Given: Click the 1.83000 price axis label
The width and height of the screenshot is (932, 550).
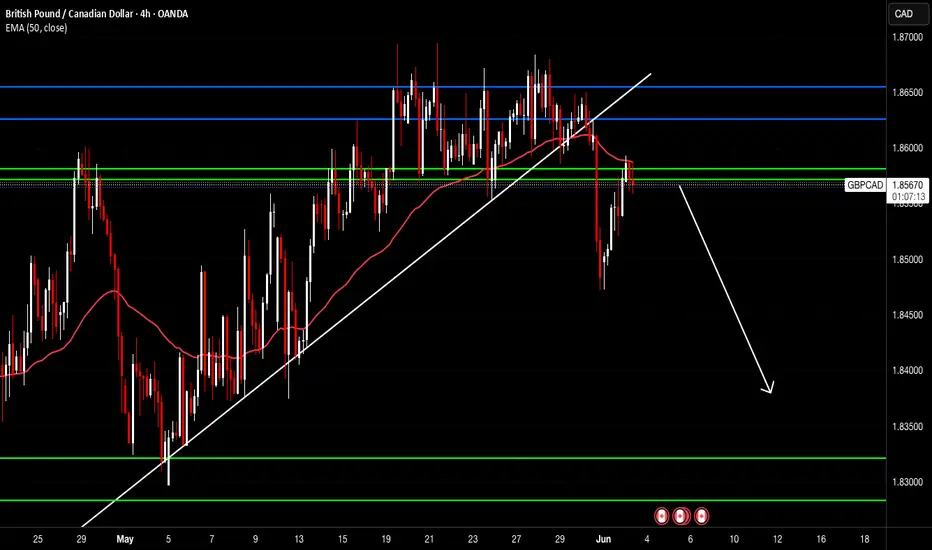Looking at the screenshot, I should 908,482.
